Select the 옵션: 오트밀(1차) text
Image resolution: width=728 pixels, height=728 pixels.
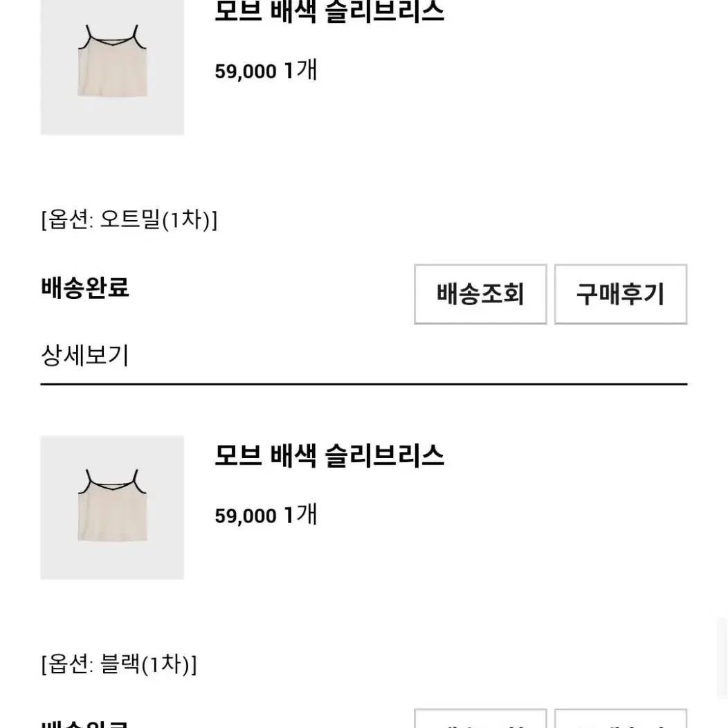[x=129, y=219]
